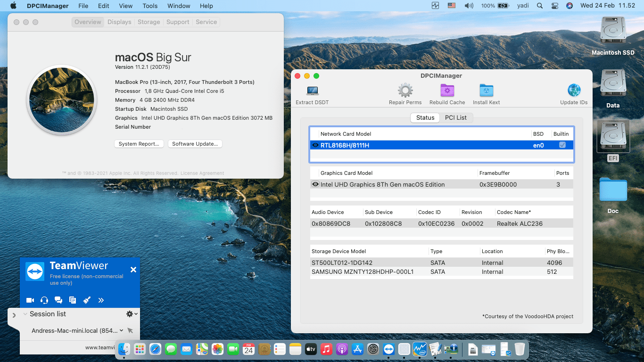Hide the Intel UHD Graphics entry via eye
This screenshot has width=644, height=362.
315,184
